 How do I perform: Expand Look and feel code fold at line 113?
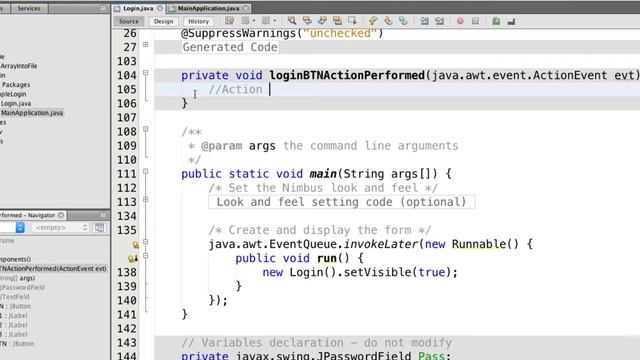(x=146, y=200)
